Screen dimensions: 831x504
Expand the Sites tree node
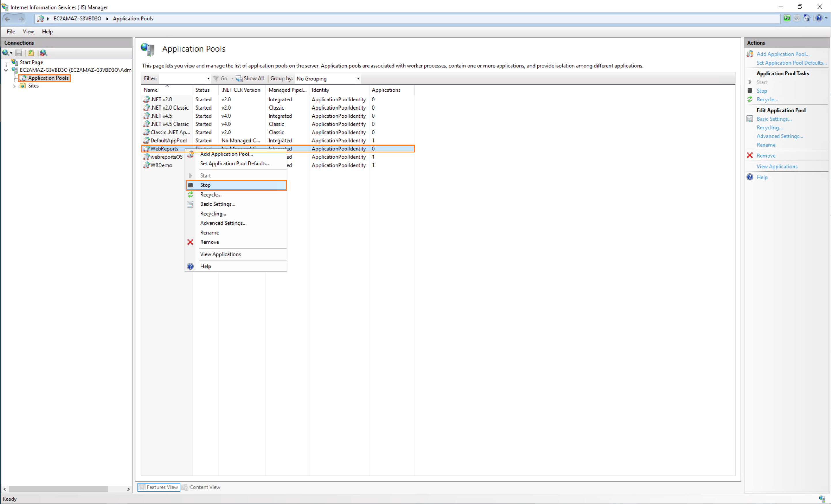point(14,86)
